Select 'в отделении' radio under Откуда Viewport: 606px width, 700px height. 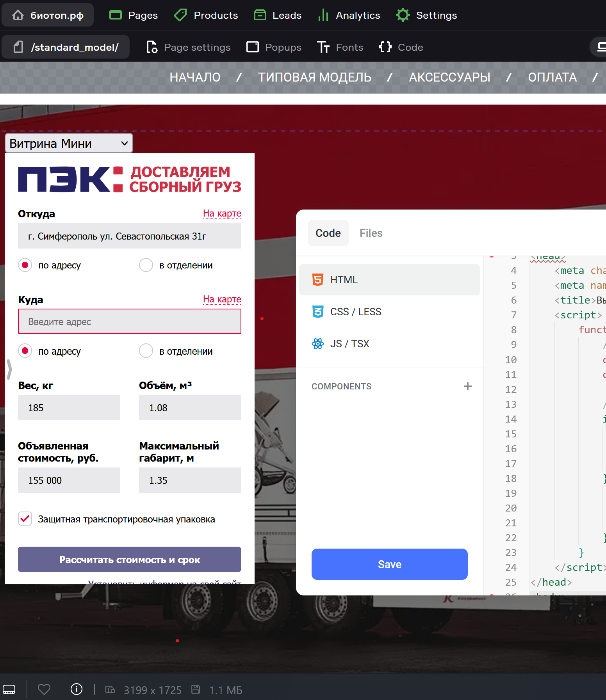(x=146, y=265)
